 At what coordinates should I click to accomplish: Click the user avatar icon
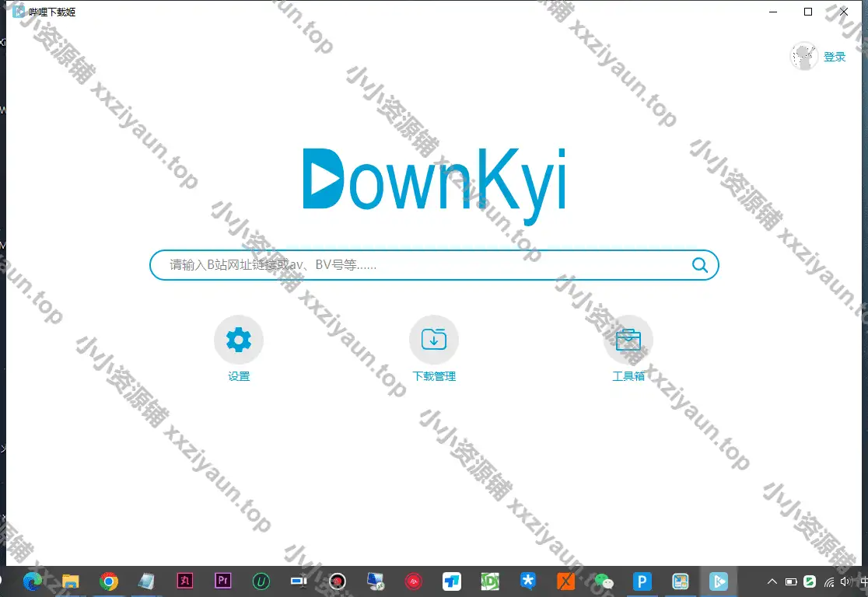[803, 56]
